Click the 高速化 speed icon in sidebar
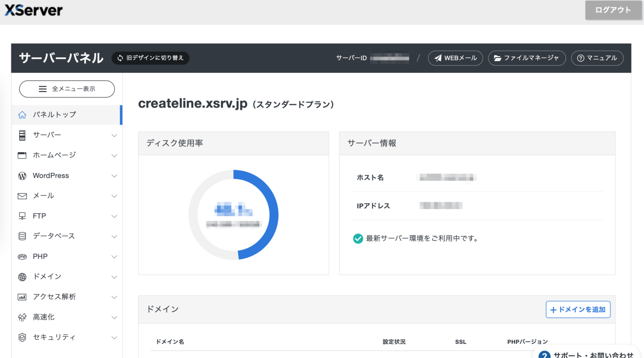This screenshot has width=644, height=358. point(22,317)
